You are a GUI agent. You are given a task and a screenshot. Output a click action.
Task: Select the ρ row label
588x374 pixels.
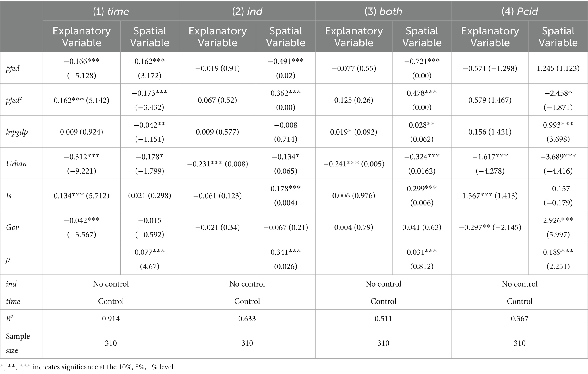coord(8,259)
